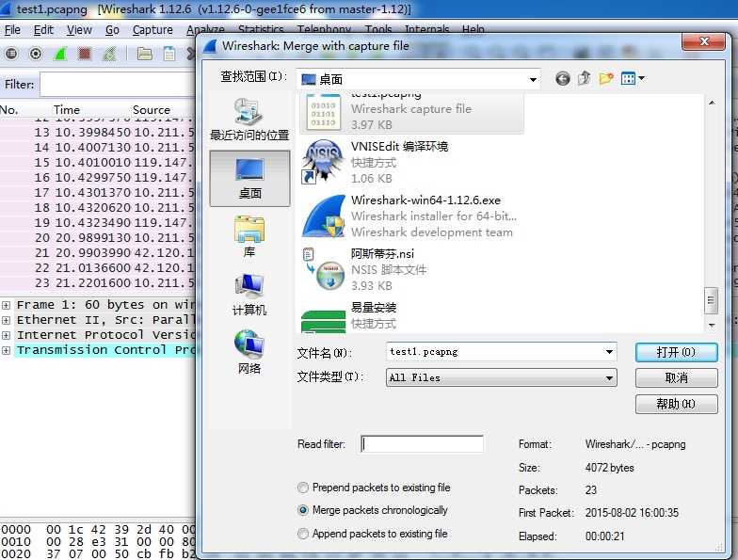738x560 pixels.
Task: Click file list scroll up arrow
Action: click(x=712, y=102)
